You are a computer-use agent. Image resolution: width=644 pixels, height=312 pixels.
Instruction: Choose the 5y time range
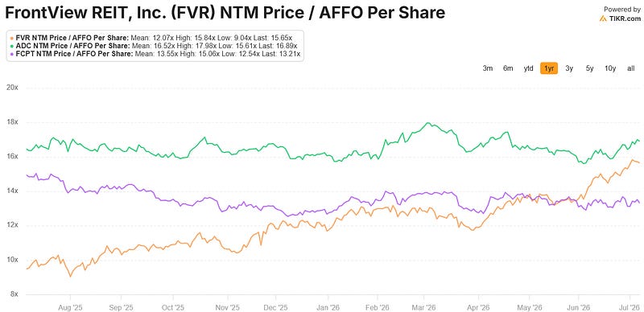pos(590,68)
